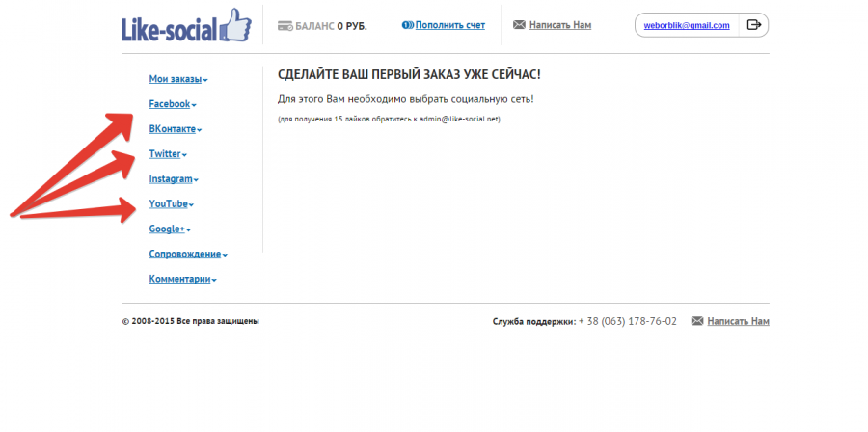This screenshot has height=432, width=868.
Task: Open the Сопровождение menu item
Action: (x=185, y=254)
